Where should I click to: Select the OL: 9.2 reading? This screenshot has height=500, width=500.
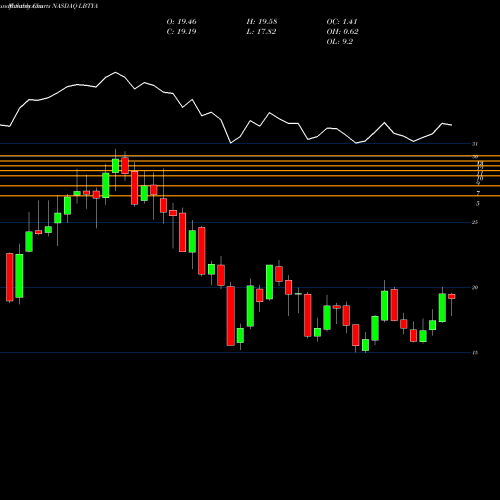click(340, 42)
